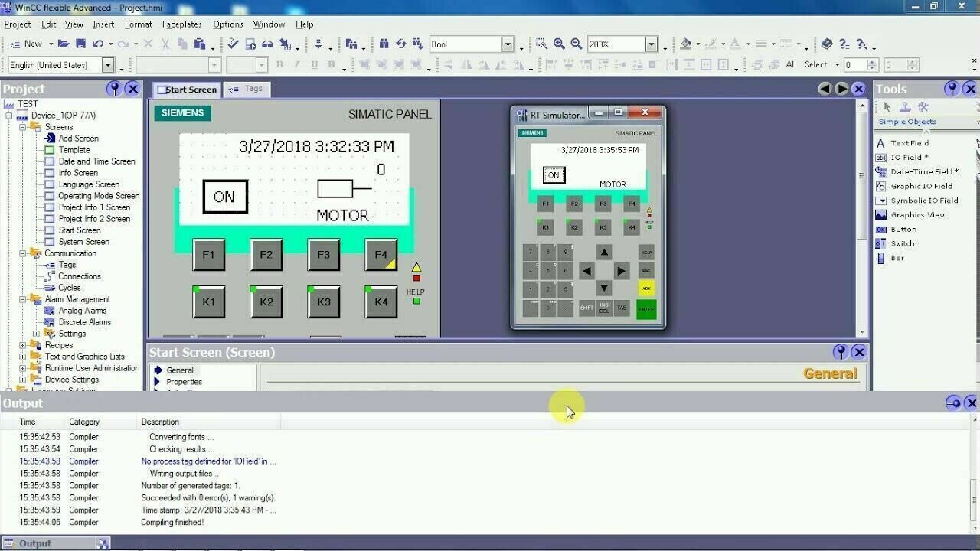Click the Open project folder icon

click(64, 44)
